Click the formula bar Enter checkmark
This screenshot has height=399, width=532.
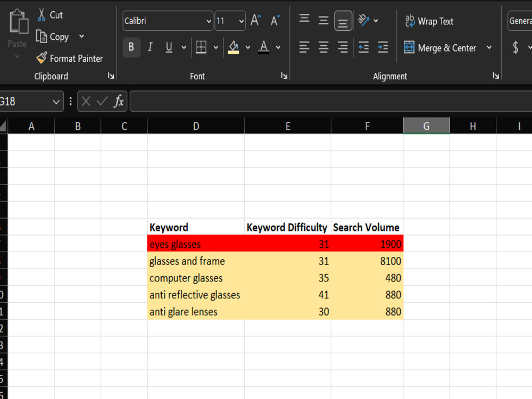pyautogui.click(x=102, y=101)
